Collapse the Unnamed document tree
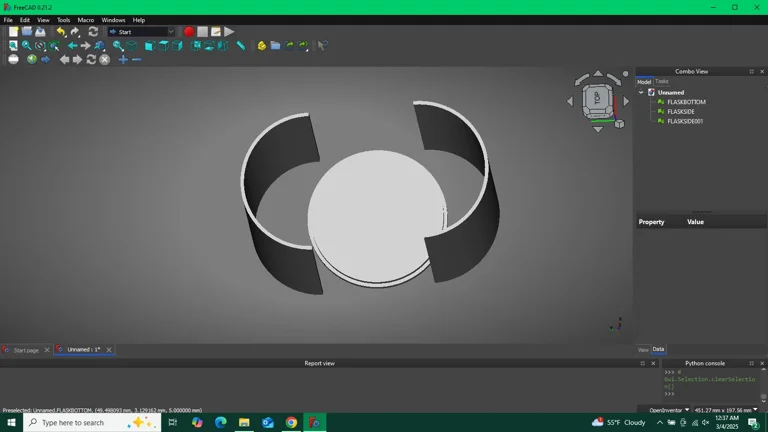The image size is (768, 432). tap(641, 92)
